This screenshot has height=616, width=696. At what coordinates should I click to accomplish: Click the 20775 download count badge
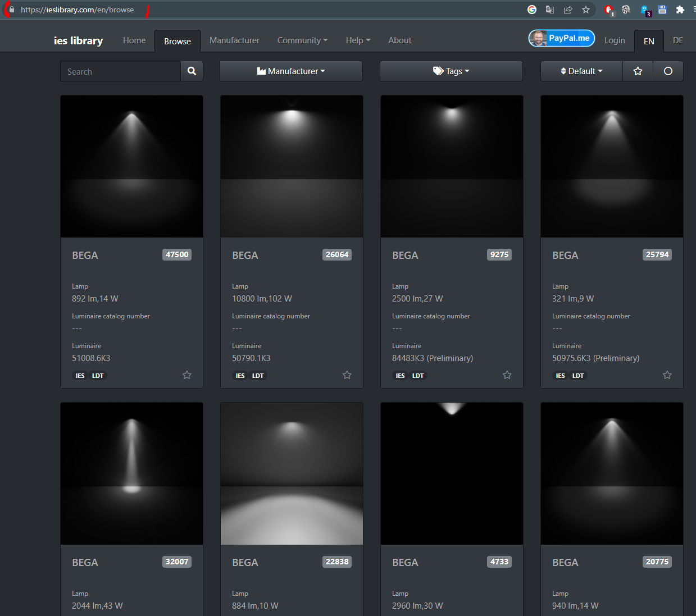[x=657, y=562]
